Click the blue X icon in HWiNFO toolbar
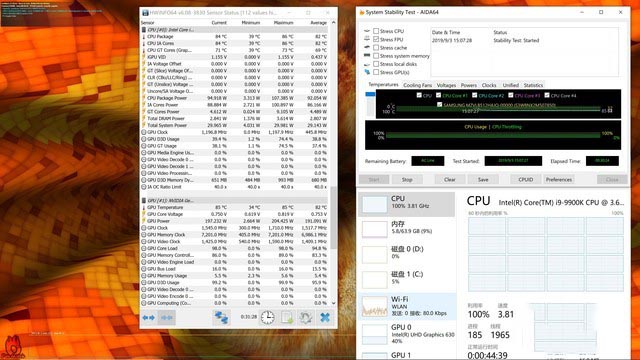Screen dimensions: 640x360 point(325,318)
